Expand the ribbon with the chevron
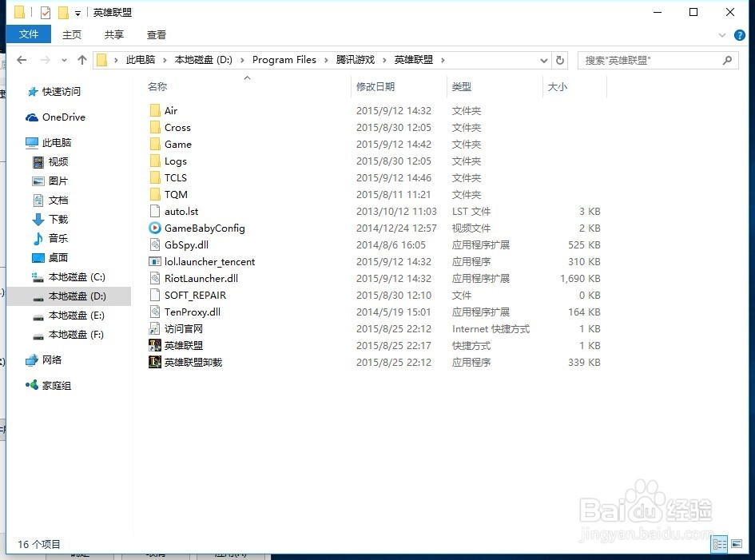 pyautogui.click(x=721, y=35)
